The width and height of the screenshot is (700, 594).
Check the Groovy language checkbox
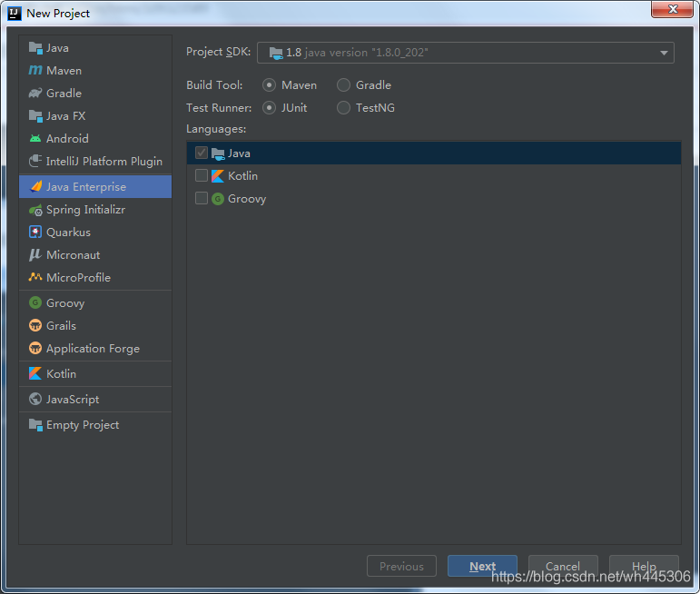[x=202, y=198]
